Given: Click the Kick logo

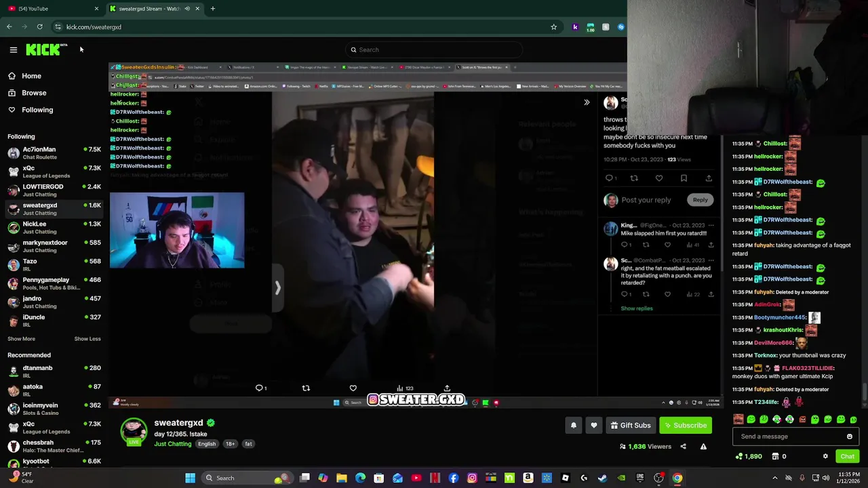Looking at the screenshot, I should [x=46, y=49].
